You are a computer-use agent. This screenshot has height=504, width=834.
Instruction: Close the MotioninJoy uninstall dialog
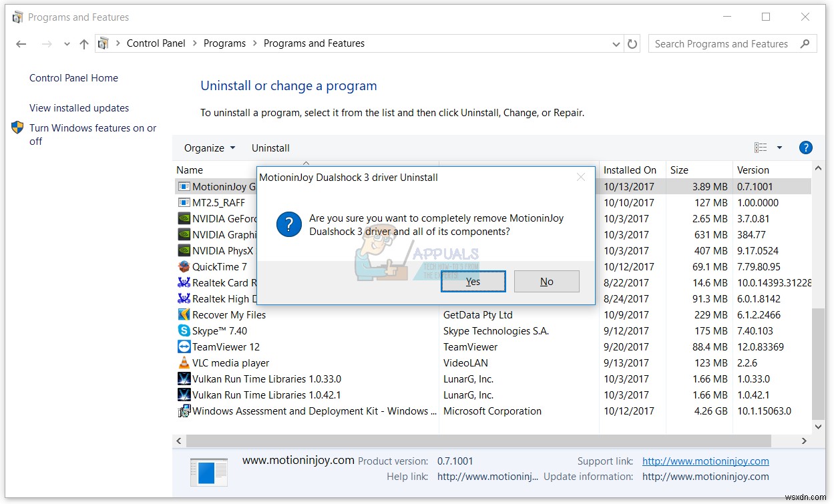pyautogui.click(x=581, y=178)
